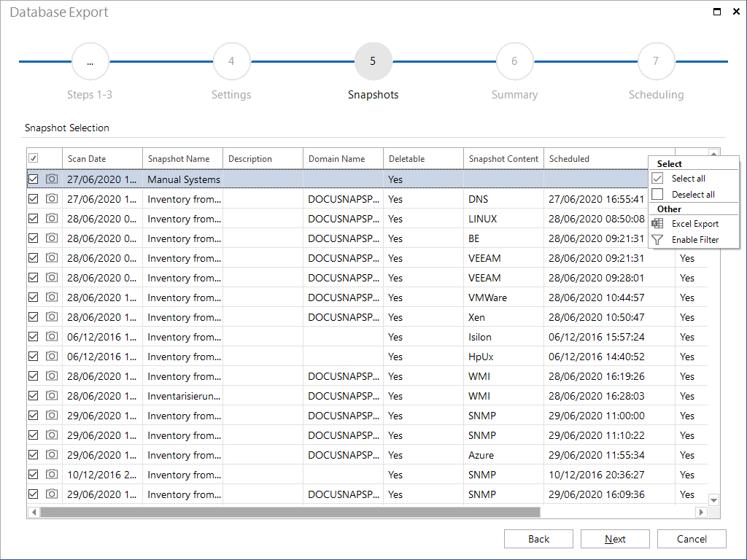Click the horizontal scrollbar right arrow

click(701, 513)
